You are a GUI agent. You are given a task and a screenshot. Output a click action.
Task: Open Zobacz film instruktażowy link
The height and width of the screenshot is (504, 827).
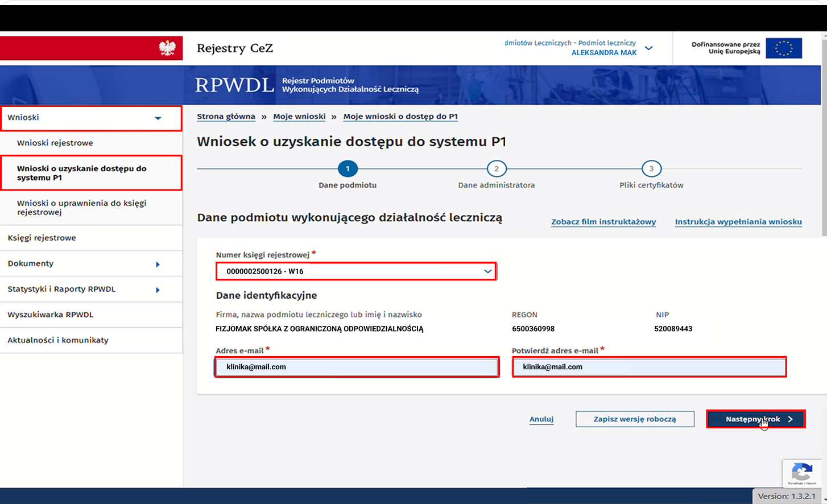[x=603, y=222]
